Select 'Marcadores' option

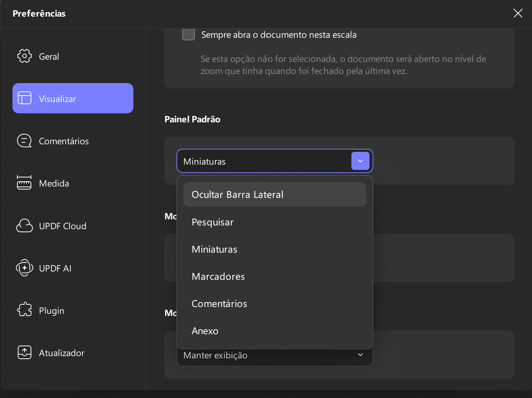pos(275,276)
